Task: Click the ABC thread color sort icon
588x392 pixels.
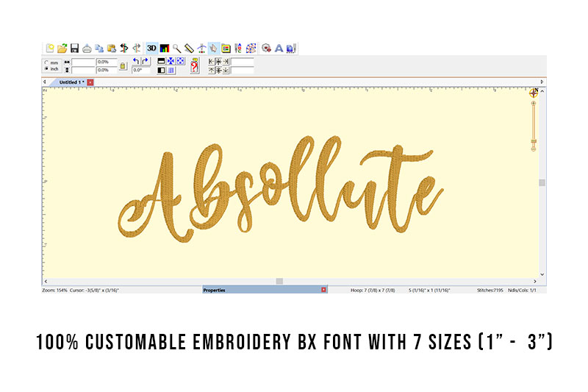Action: (238, 48)
